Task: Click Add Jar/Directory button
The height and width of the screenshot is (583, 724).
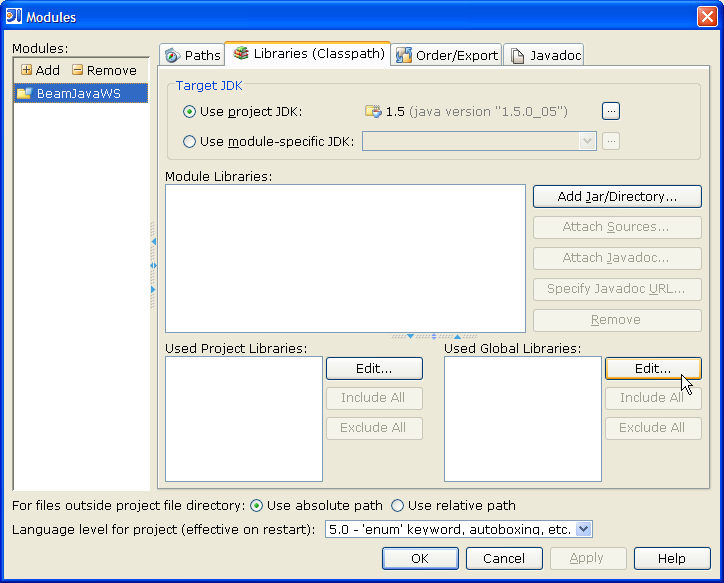Action: tap(617, 197)
